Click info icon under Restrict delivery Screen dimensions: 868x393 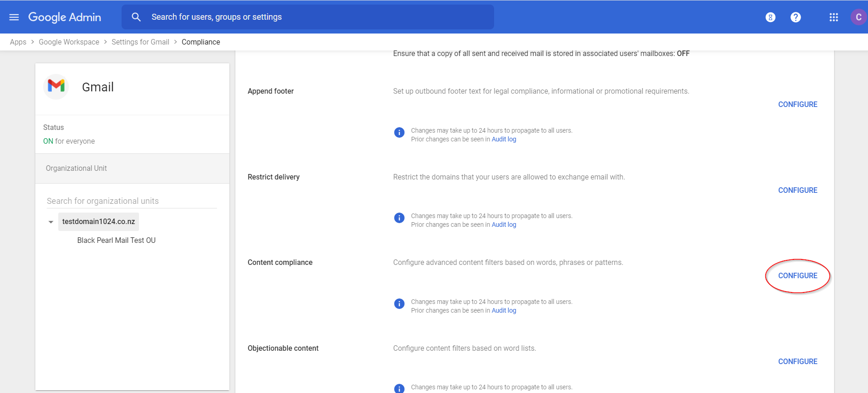[x=399, y=218]
